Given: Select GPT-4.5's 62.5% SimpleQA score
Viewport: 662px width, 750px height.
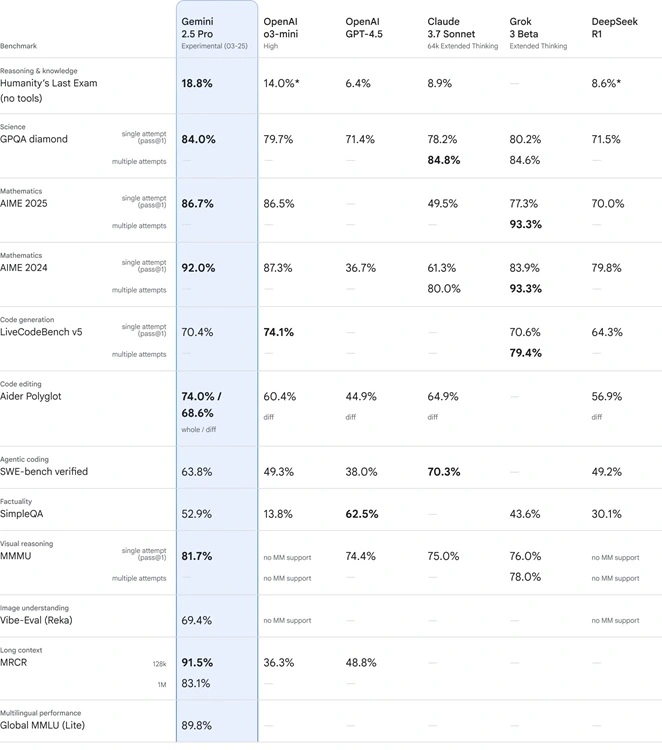Looking at the screenshot, I should click(362, 514).
